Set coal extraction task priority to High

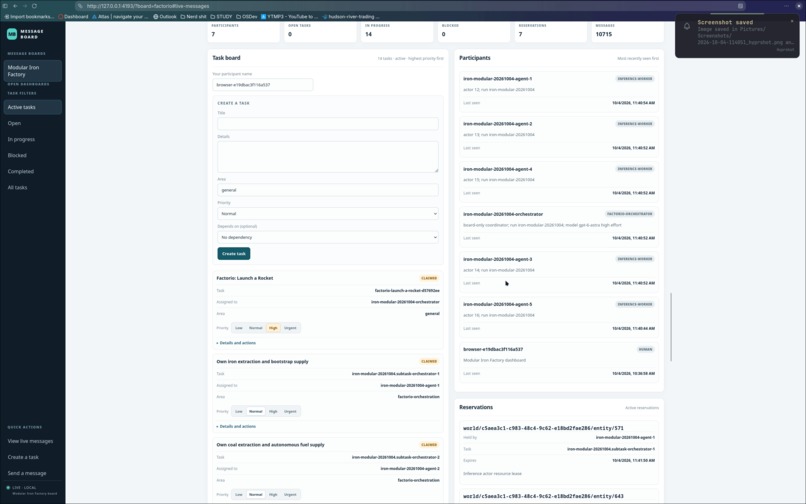(x=273, y=495)
